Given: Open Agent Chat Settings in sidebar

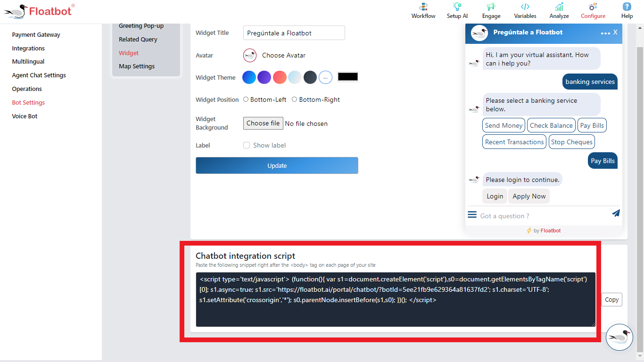Looking at the screenshot, I should click(39, 75).
